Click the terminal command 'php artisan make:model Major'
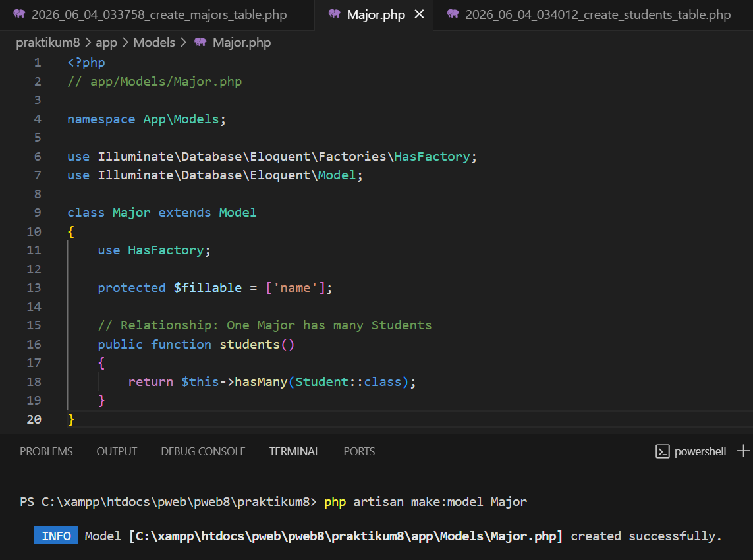753x560 pixels. point(426,502)
